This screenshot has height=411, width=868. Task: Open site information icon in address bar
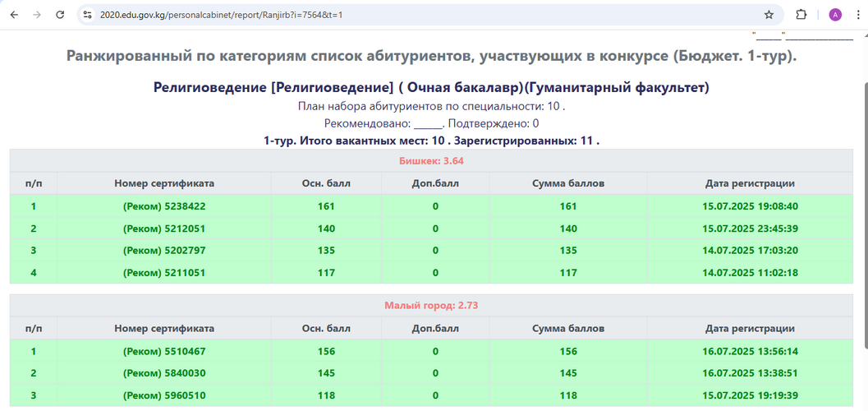pyautogui.click(x=88, y=15)
